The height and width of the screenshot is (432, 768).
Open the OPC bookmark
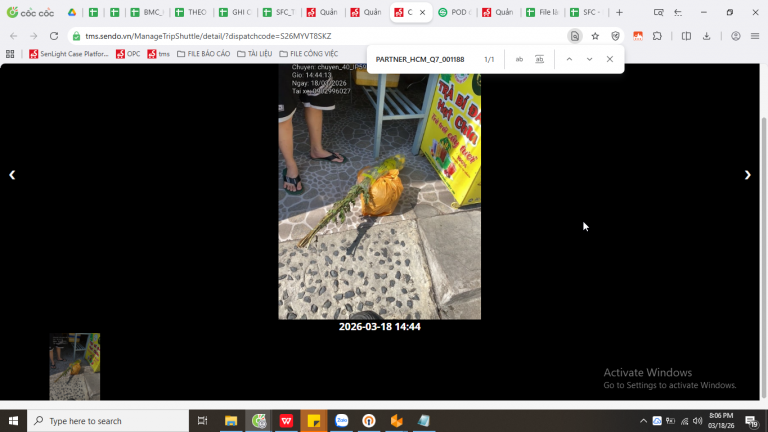(x=128, y=54)
